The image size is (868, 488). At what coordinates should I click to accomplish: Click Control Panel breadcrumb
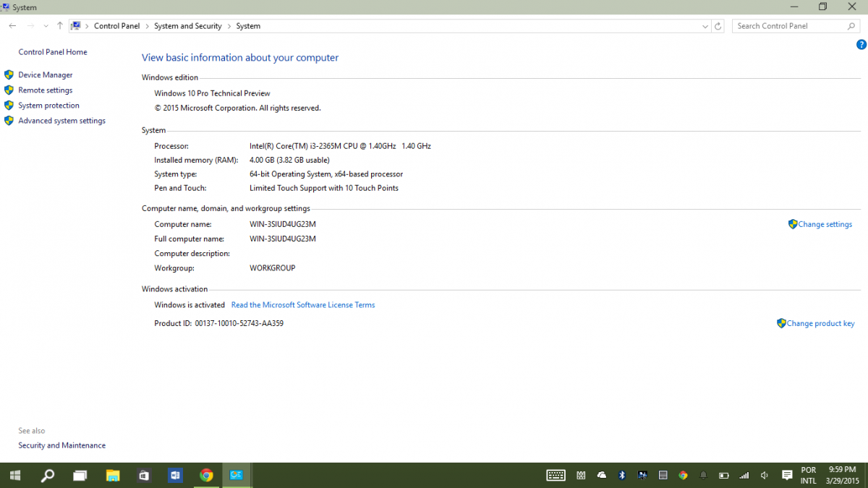[116, 26]
